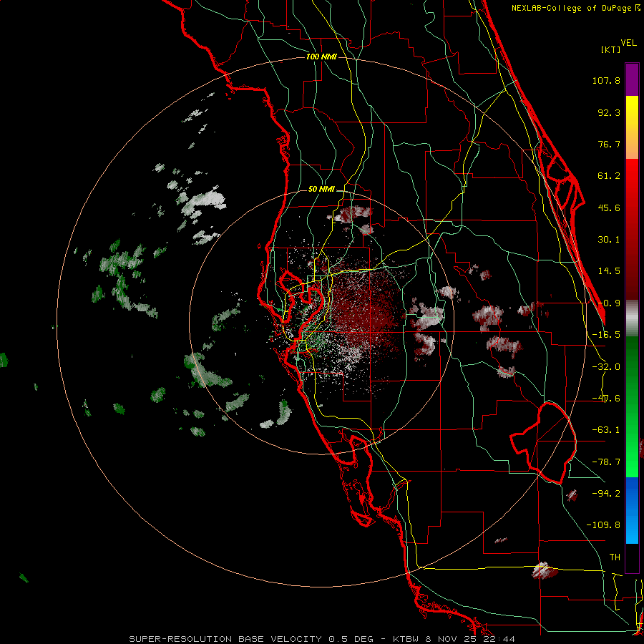The height and width of the screenshot is (644, 644).
Task: Click the [KT] units label
Action: [x=610, y=49]
